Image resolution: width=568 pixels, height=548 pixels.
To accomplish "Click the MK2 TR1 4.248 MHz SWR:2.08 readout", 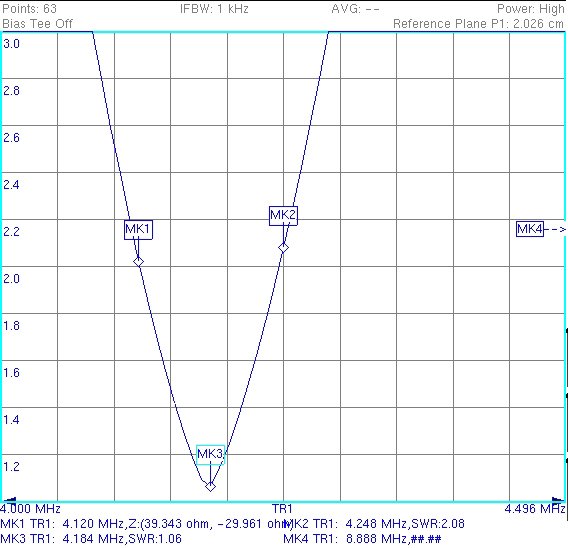I will [375, 524].
